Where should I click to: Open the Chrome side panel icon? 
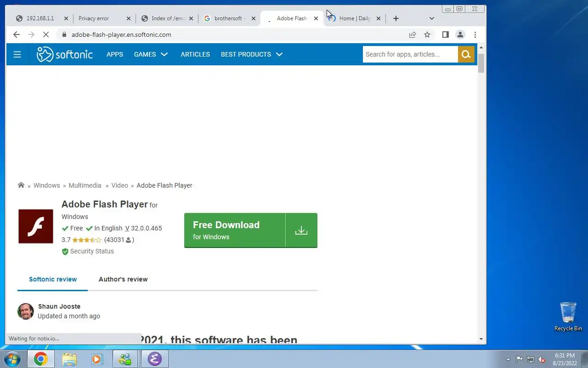click(445, 34)
